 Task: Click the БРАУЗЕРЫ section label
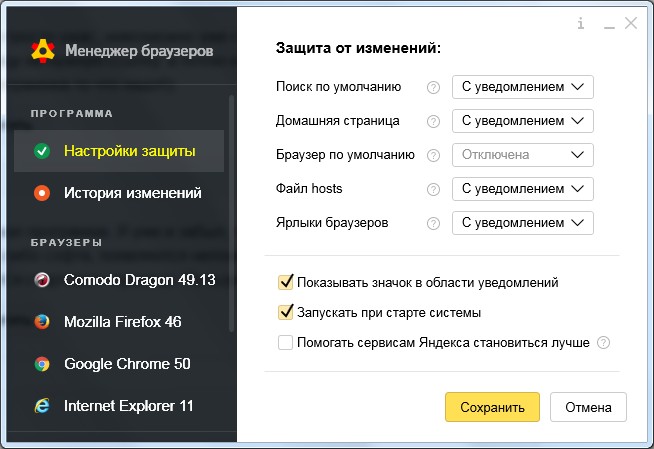pyautogui.click(x=66, y=242)
